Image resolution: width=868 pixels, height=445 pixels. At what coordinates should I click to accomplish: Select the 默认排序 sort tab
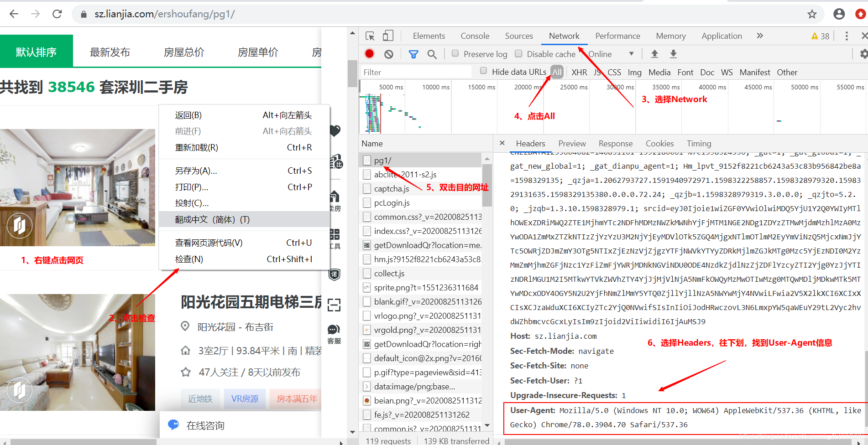click(x=37, y=52)
